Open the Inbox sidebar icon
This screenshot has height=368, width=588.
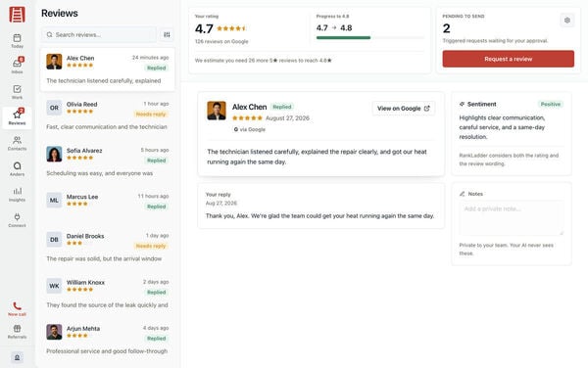click(17, 64)
